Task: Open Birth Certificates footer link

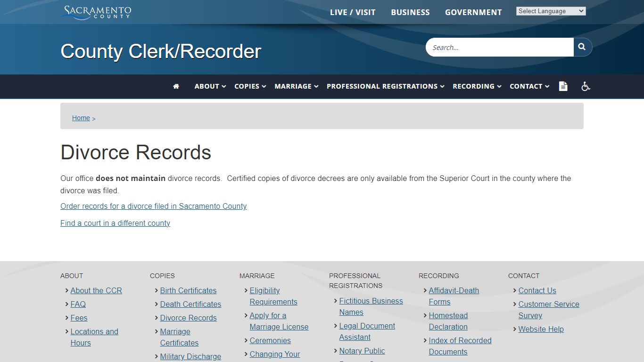Action: coord(188,290)
